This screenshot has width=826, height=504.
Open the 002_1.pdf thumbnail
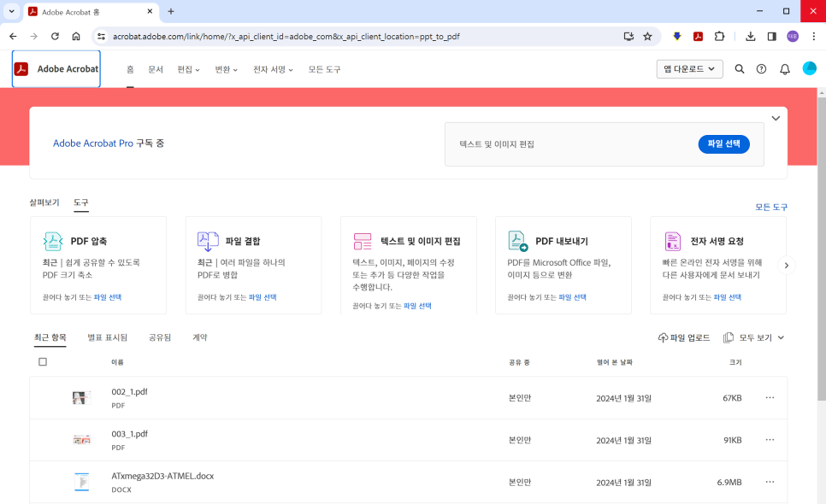pyautogui.click(x=81, y=398)
